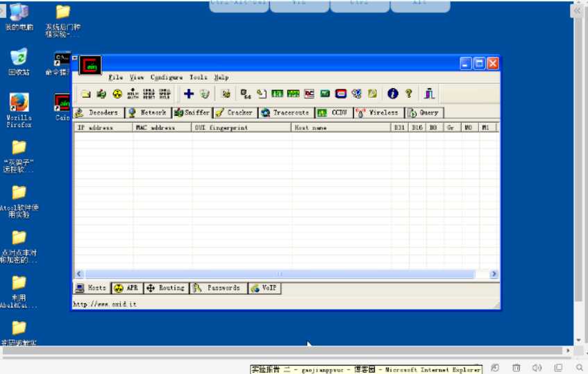The width and height of the screenshot is (588, 374).
Task: Click the speaker sound icon at bottom right
Action: (x=537, y=368)
